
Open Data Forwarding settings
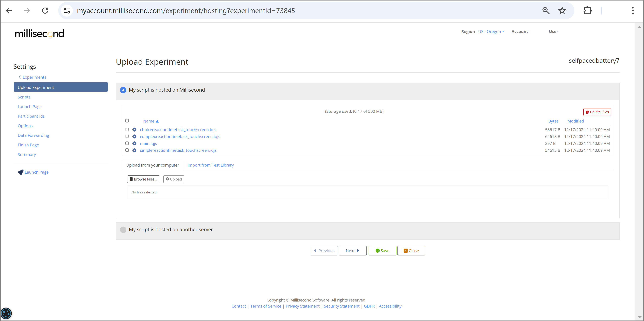point(33,135)
